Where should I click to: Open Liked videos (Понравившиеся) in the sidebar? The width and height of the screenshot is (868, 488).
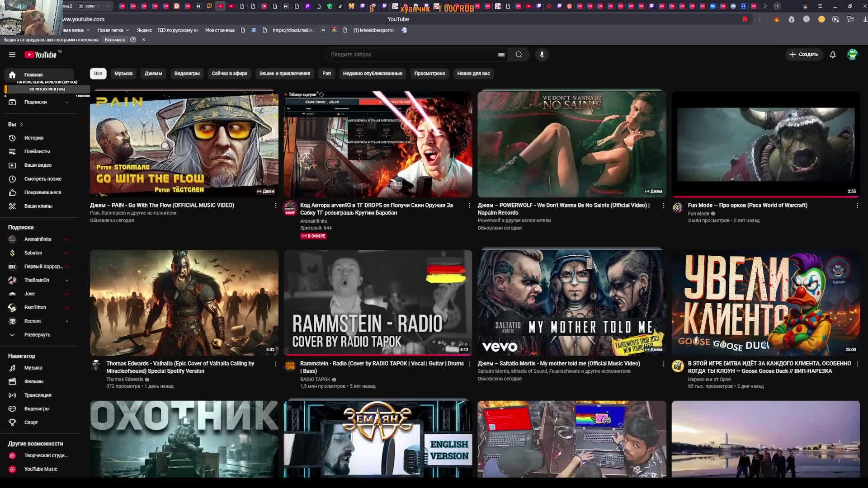click(42, 192)
